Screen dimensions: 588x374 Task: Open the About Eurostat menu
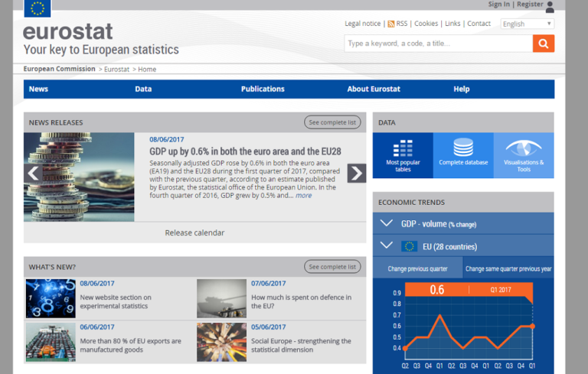[x=374, y=89]
